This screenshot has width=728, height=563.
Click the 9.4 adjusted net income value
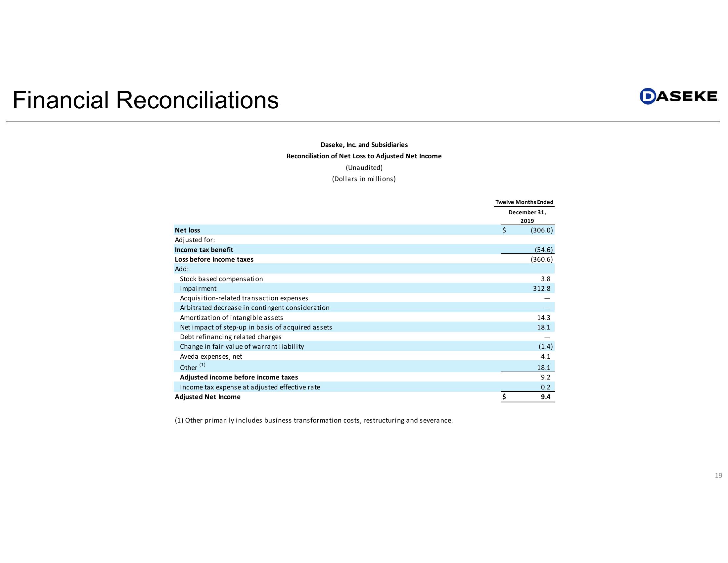point(546,397)
